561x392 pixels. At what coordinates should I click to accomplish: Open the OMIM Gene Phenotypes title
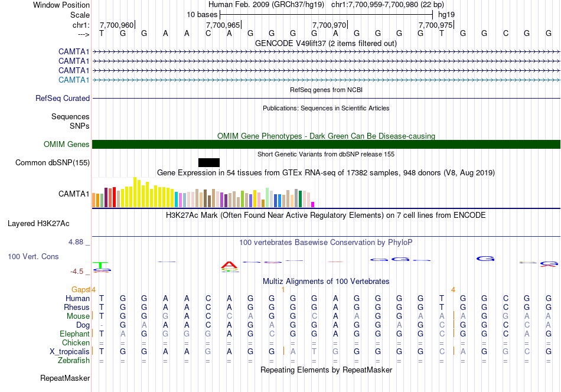click(x=326, y=136)
